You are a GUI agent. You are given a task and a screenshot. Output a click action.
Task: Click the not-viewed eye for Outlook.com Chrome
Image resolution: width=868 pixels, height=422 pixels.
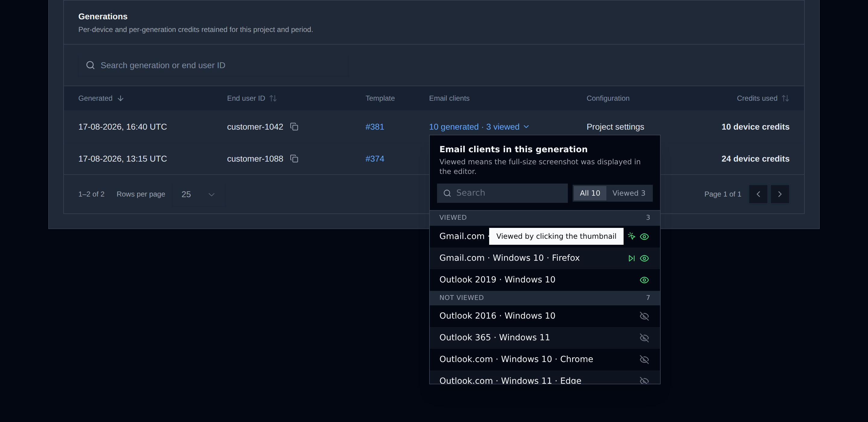(x=644, y=360)
